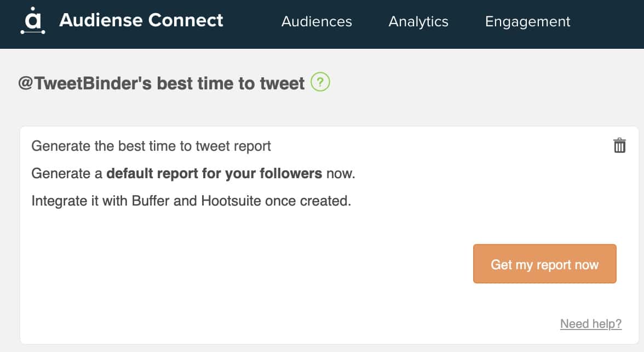
Task: Click the trash bin in the report panel
Action: point(619,145)
